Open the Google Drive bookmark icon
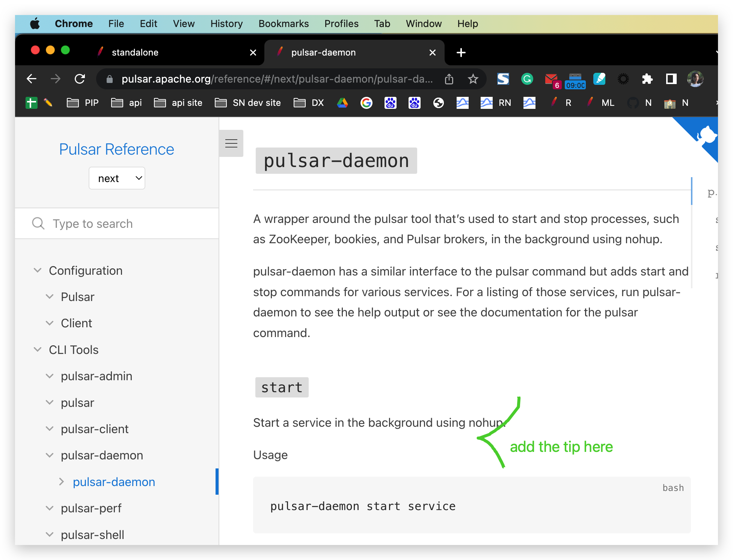Image resolution: width=733 pixels, height=560 pixels. [x=342, y=102]
